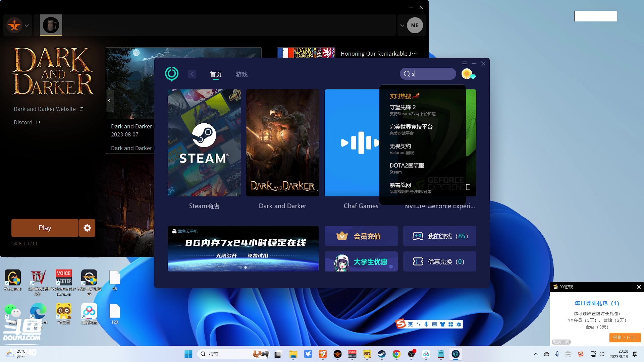The height and width of the screenshot is (362, 644).
Task: Select the desktop file named 45
Action: point(115,280)
